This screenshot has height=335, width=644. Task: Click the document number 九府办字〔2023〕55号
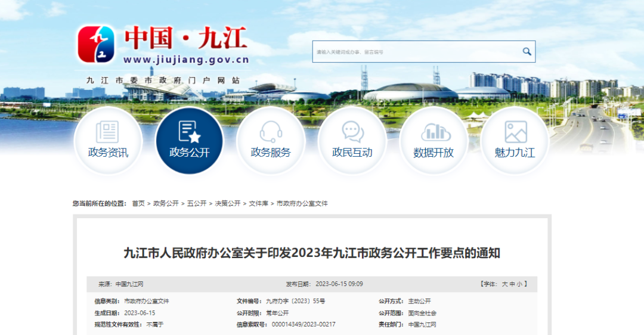point(296,302)
